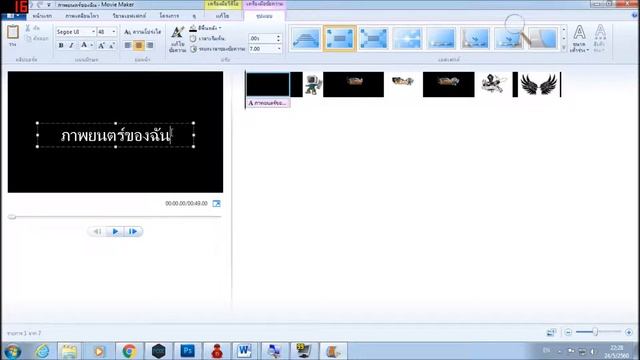Image resolution: width=640 pixels, height=360 pixels.
Task: Toggle bold text formatting
Action: (x=61, y=45)
